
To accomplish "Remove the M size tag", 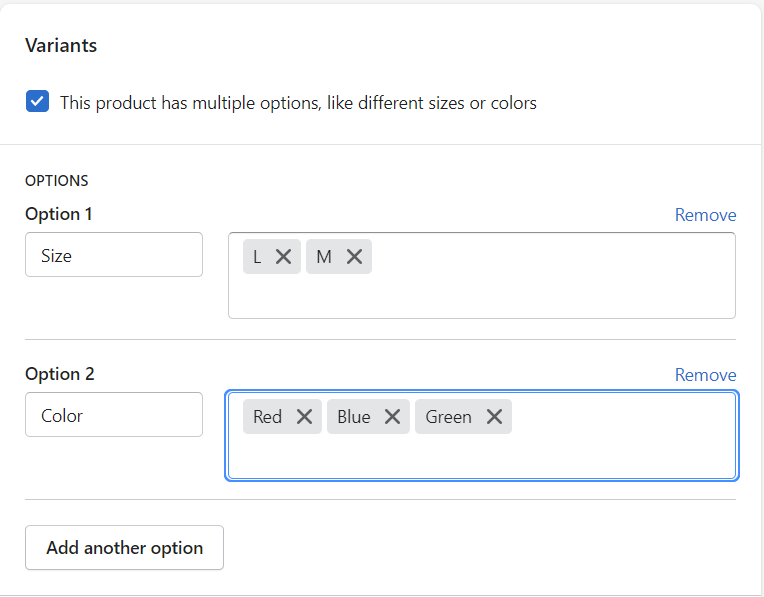I will coord(354,256).
